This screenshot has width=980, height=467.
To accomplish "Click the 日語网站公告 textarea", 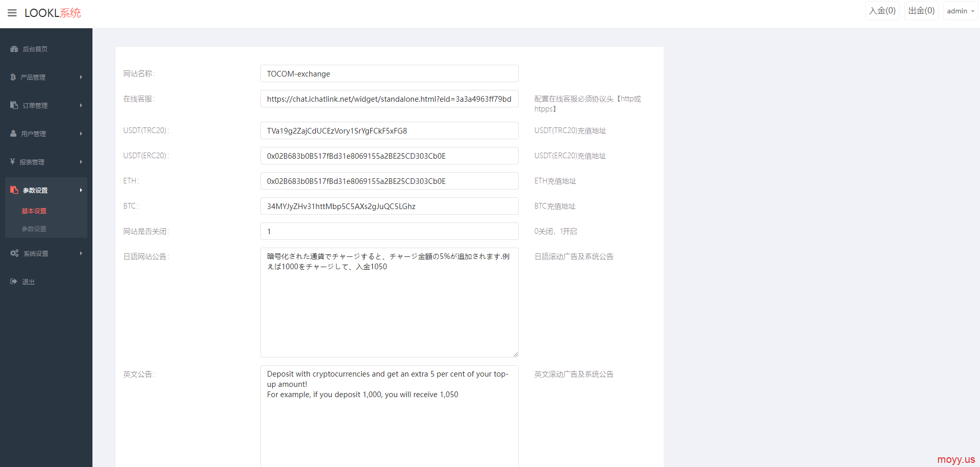I will (x=389, y=303).
